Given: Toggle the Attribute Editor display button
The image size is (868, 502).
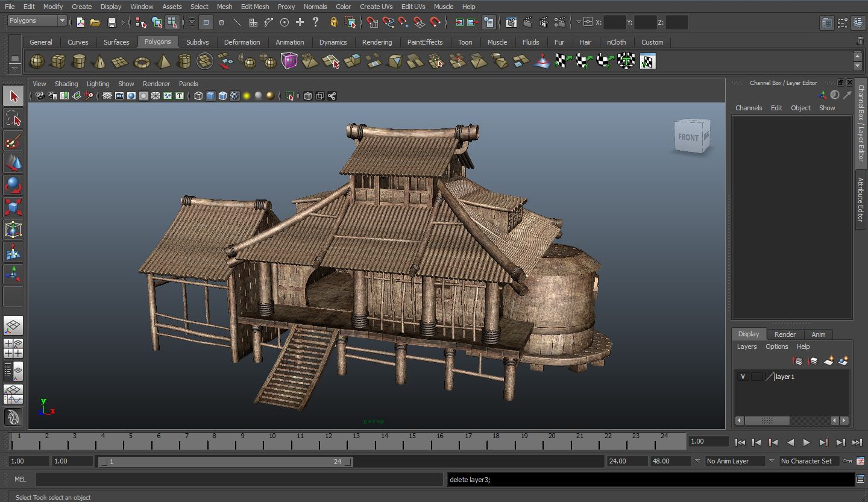Looking at the screenshot, I should (x=826, y=22).
